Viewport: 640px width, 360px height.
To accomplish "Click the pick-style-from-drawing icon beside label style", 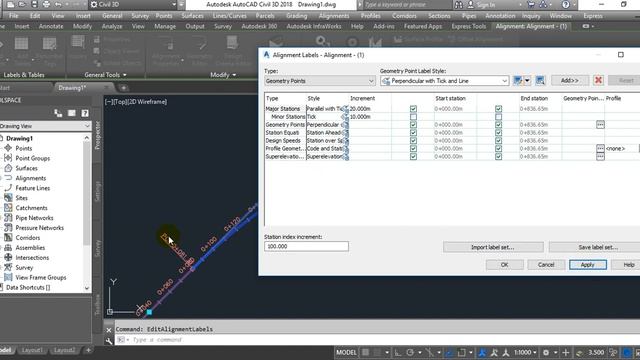I will click(540, 80).
